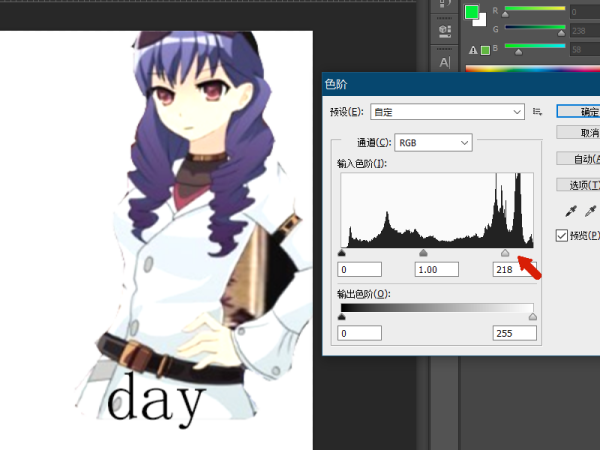Click the output levels field showing 255
Image resolution: width=600 pixels, height=450 pixels.
click(x=515, y=333)
